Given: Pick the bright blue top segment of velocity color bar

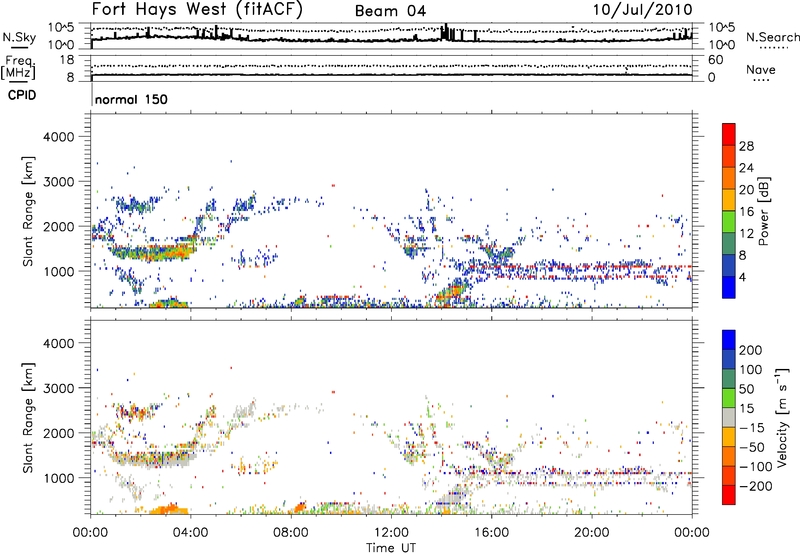Looking at the screenshot, I should (x=729, y=340).
